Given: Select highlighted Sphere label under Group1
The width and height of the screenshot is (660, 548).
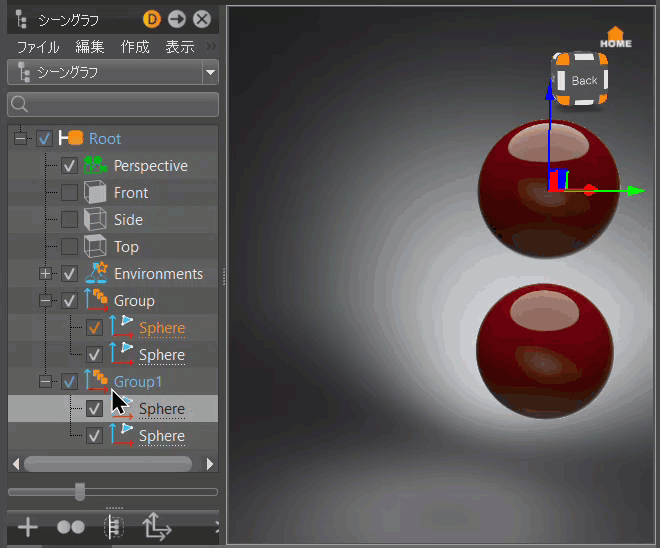Looking at the screenshot, I should pyautogui.click(x=162, y=409).
